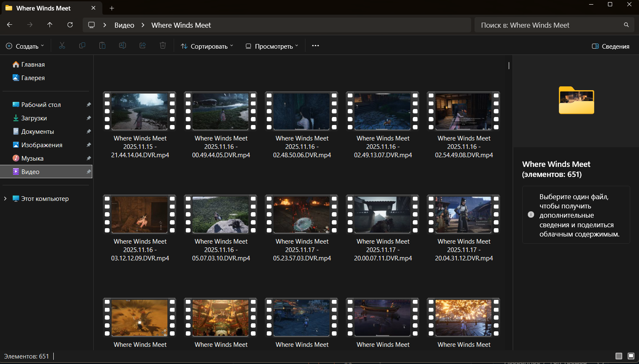Toggle the Сведения details pane
This screenshot has width=639, height=364.
pyautogui.click(x=610, y=46)
